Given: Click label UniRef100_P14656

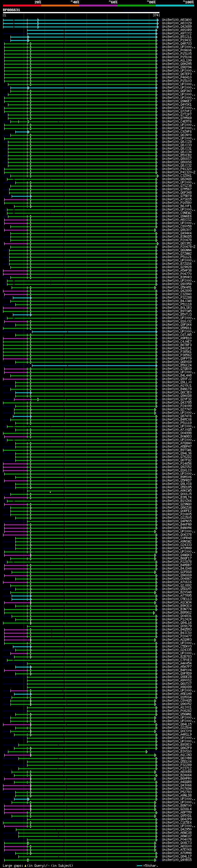Looking at the screenshot, I should [x=177, y=464].
